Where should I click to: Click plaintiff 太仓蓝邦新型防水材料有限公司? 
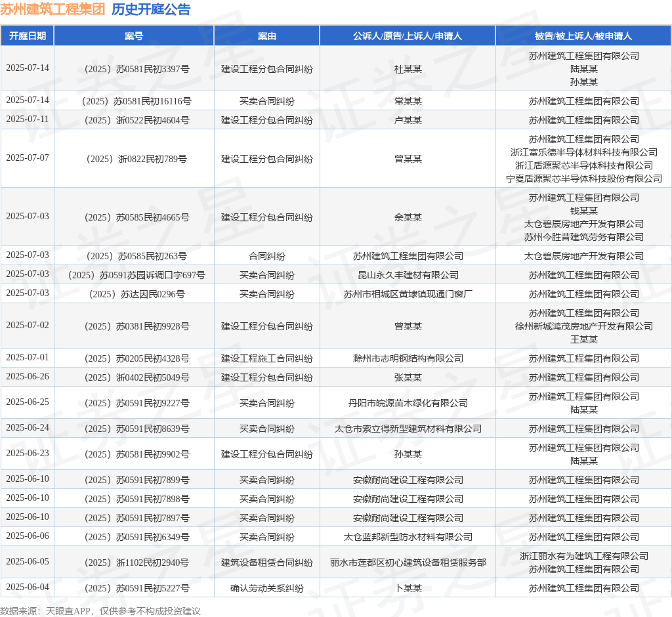(x=408, y=537)
